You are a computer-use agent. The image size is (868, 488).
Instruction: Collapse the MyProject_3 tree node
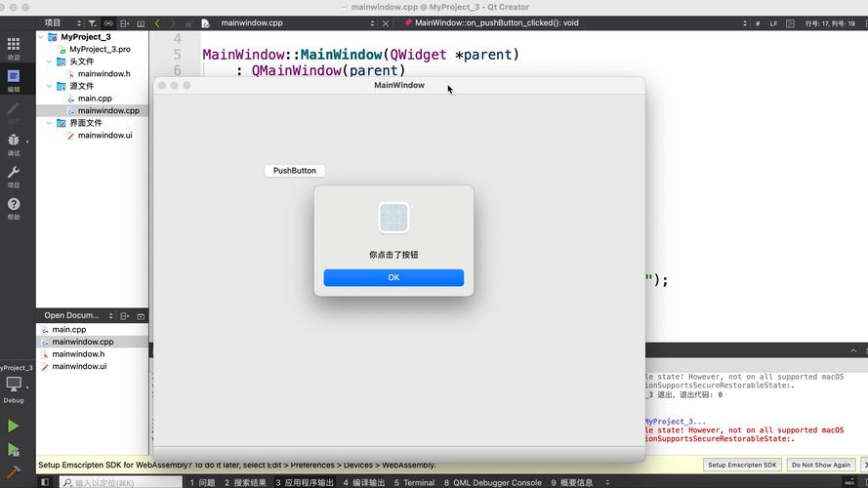(42, 37)
